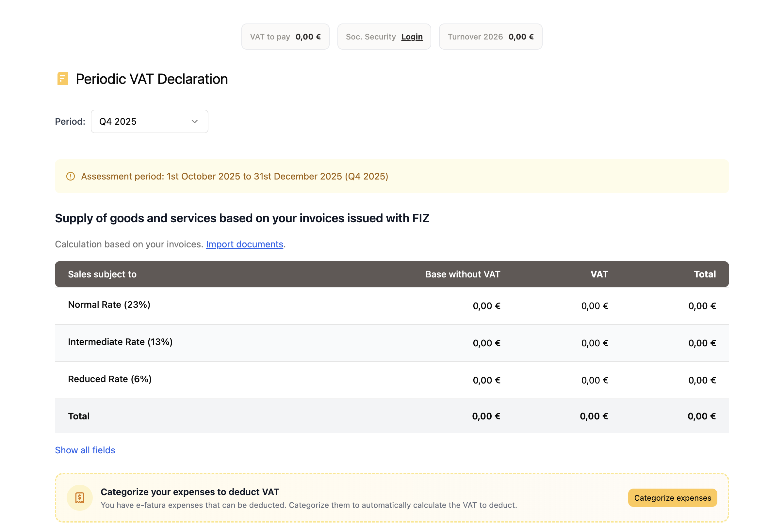Select the Reduced Rate (6%) row label
This screenshot has height=532, width=784.
click(110, 379)
